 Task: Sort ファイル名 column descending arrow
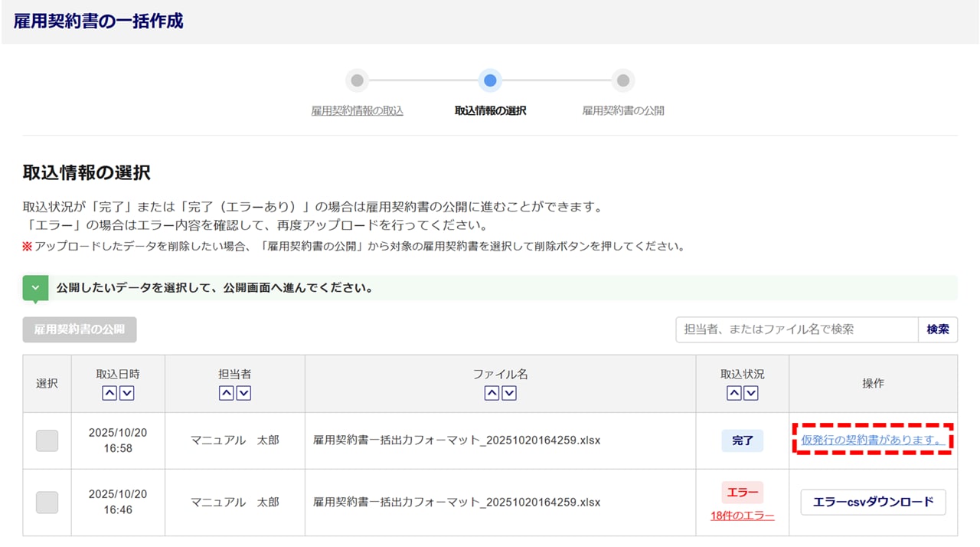(x=509, y=393)
